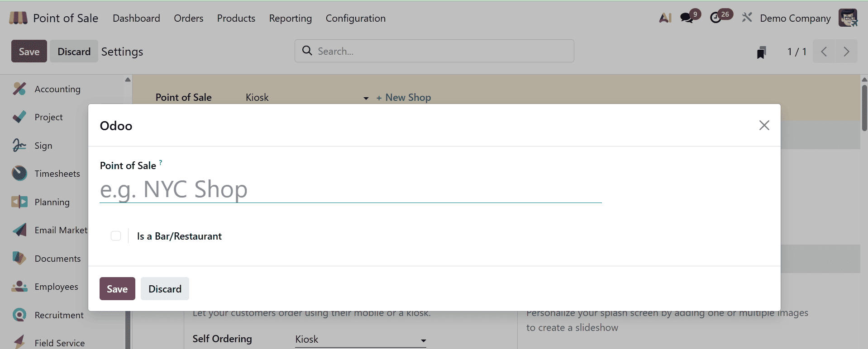Click the settings sidebar scrollbar up arrow
The width and height of the screenshot is (868, 349).
pyautogui.click(x=128, y=80)
